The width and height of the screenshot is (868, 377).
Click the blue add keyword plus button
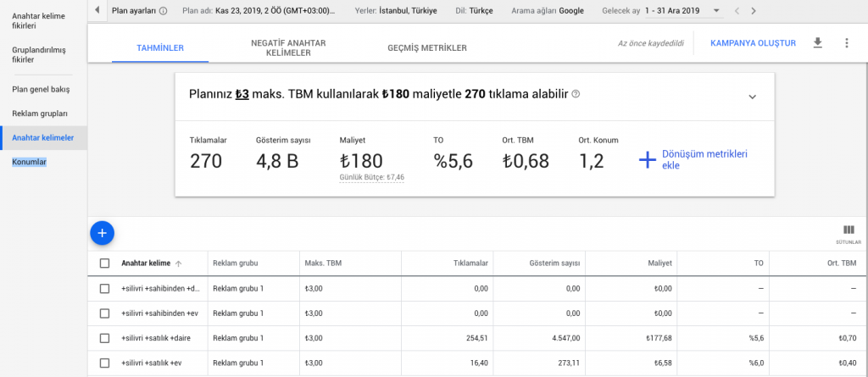102,231
